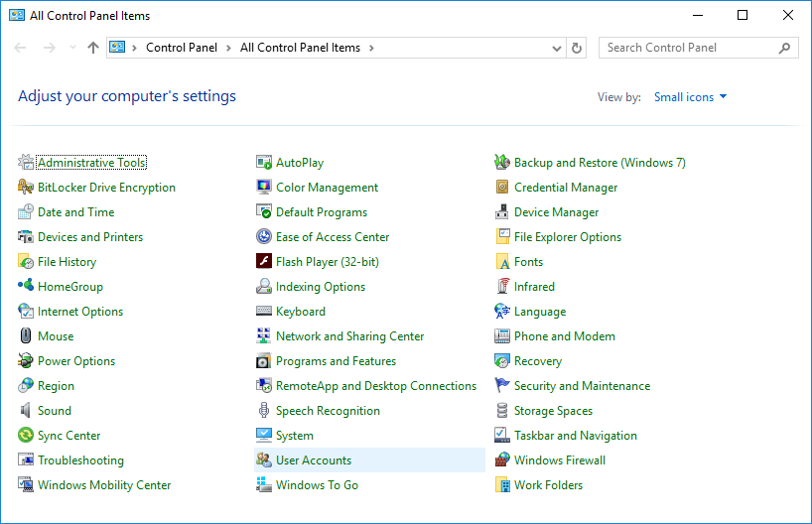Open Indexing Options link
Image resolution: width=812 pixels, height=524 pixels.
click(x=321, y=287)
